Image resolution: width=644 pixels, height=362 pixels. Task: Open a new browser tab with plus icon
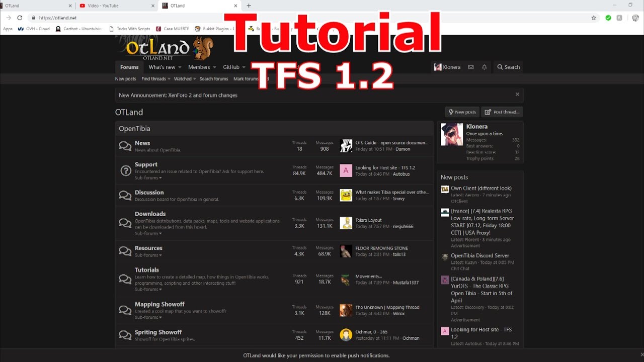249,6
